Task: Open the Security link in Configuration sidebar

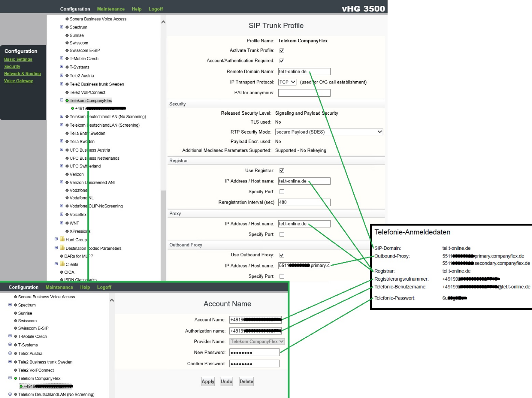Action: point(12,67)
